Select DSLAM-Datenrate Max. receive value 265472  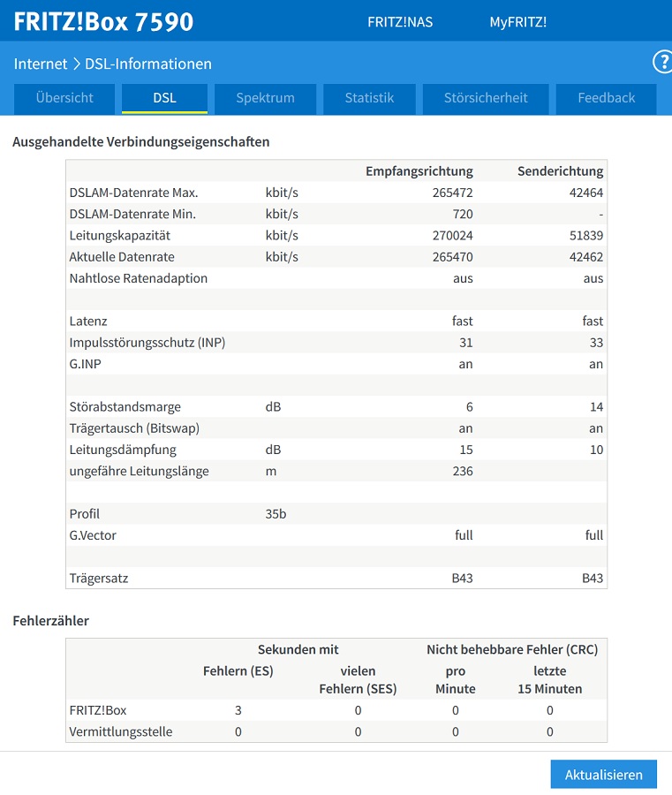[452, 193]
